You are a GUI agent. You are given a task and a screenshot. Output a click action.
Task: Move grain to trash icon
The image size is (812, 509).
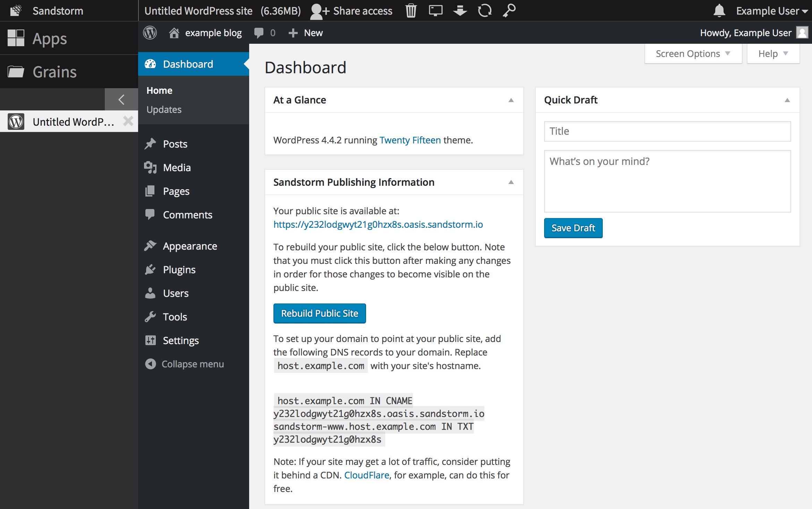click(411, 11)
